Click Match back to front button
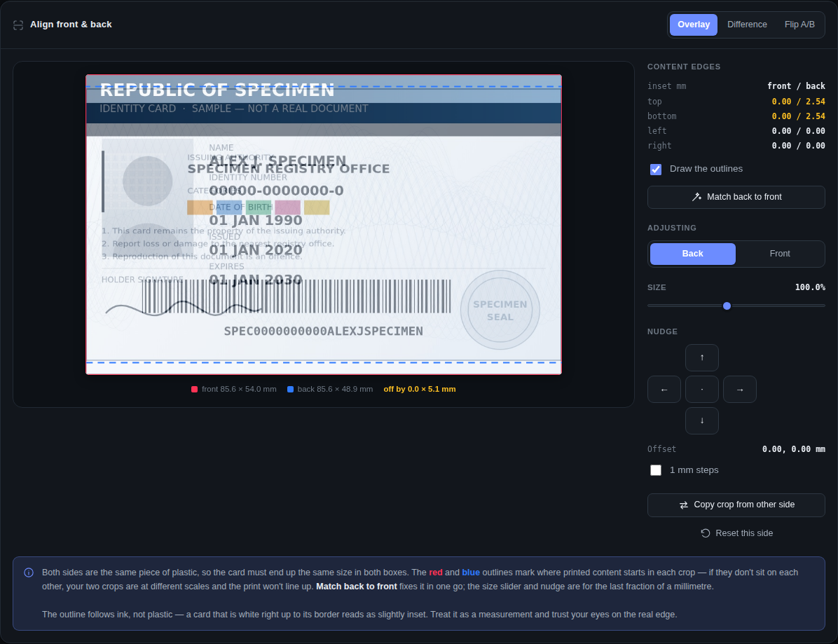Viewport: 838px width, 644px height. 736,197
